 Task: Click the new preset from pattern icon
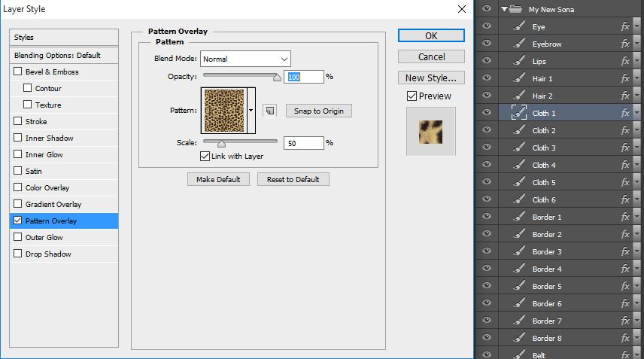click(x=269, y=111)
